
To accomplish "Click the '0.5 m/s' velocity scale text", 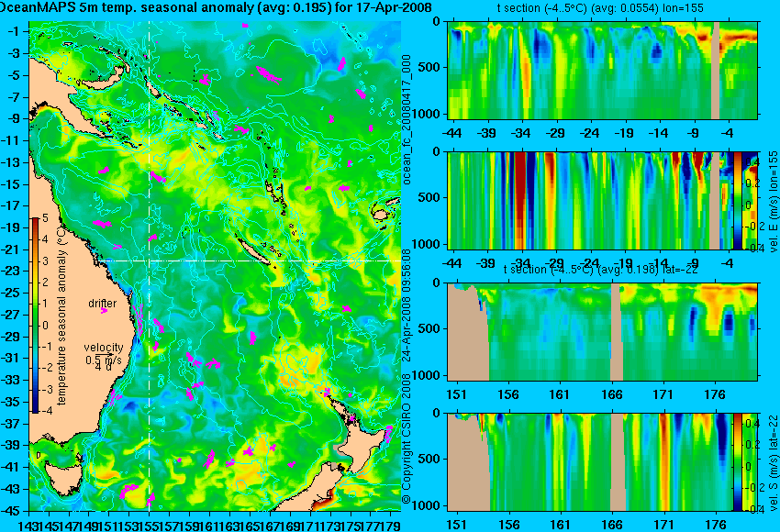I will 104,360.
